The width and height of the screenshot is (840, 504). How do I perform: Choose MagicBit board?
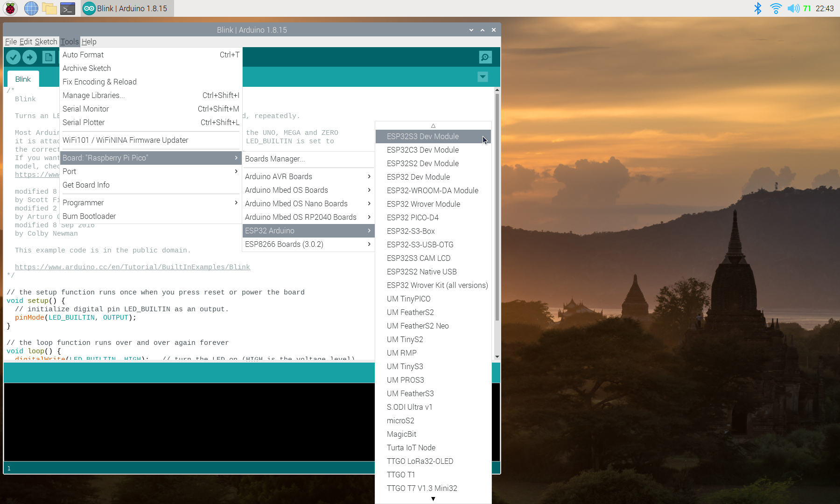tap(433, 434)
